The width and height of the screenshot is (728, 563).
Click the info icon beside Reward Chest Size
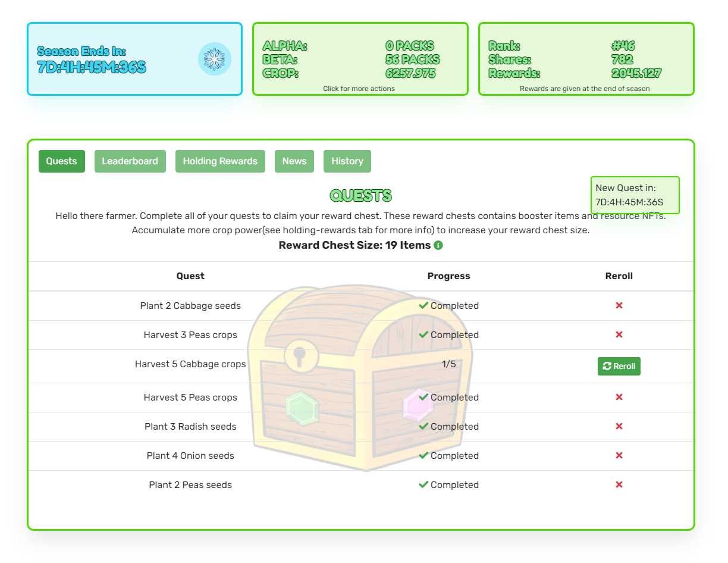point(438,245)
